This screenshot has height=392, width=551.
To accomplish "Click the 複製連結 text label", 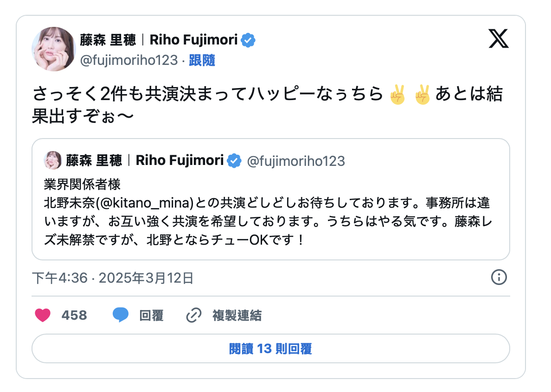I will pos(237,316).
